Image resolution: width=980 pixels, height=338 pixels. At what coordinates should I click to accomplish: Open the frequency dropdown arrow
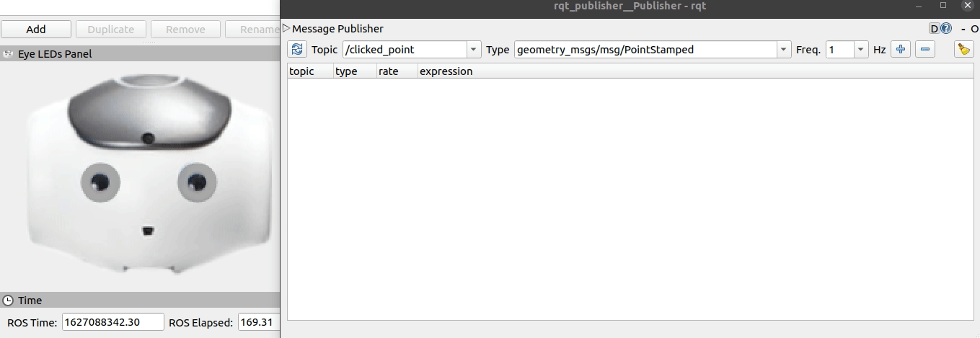point(861,50)
